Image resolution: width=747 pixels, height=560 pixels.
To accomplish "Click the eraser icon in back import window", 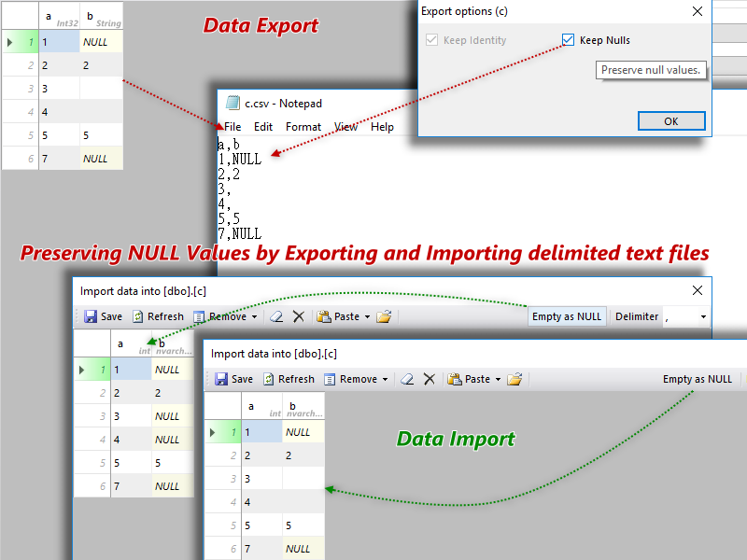I will pyautogui.click(x=276, y=316).
